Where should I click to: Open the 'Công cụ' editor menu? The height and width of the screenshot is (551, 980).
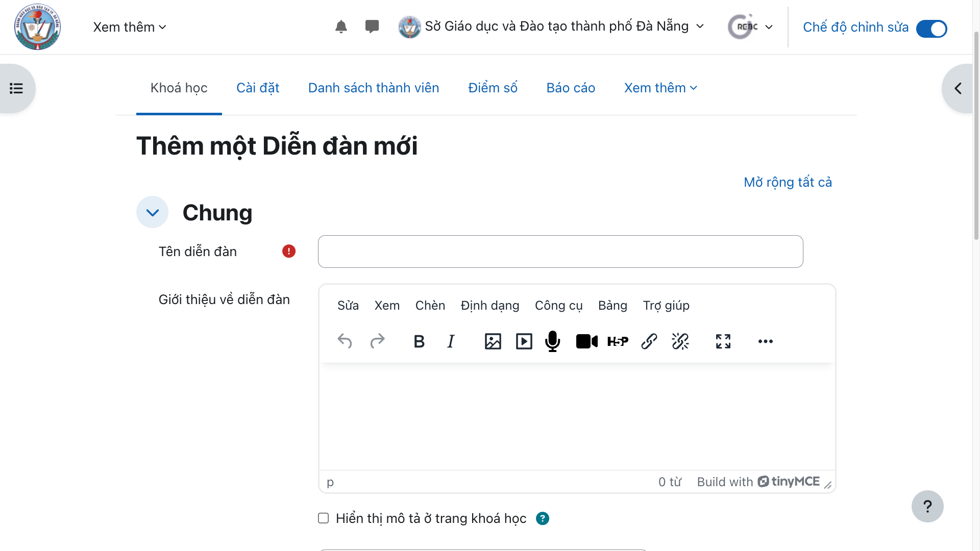pyautogui.click(x=559, y=306)
